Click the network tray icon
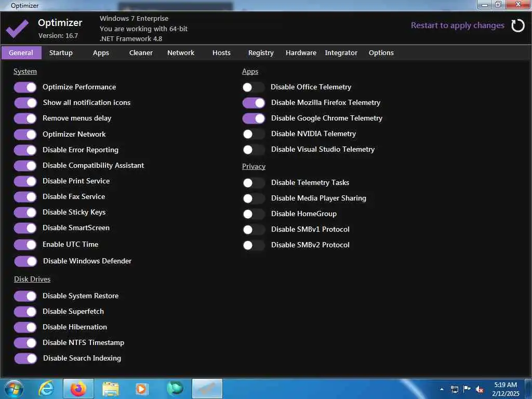This screenshot has height=399, width=532. 454,389
